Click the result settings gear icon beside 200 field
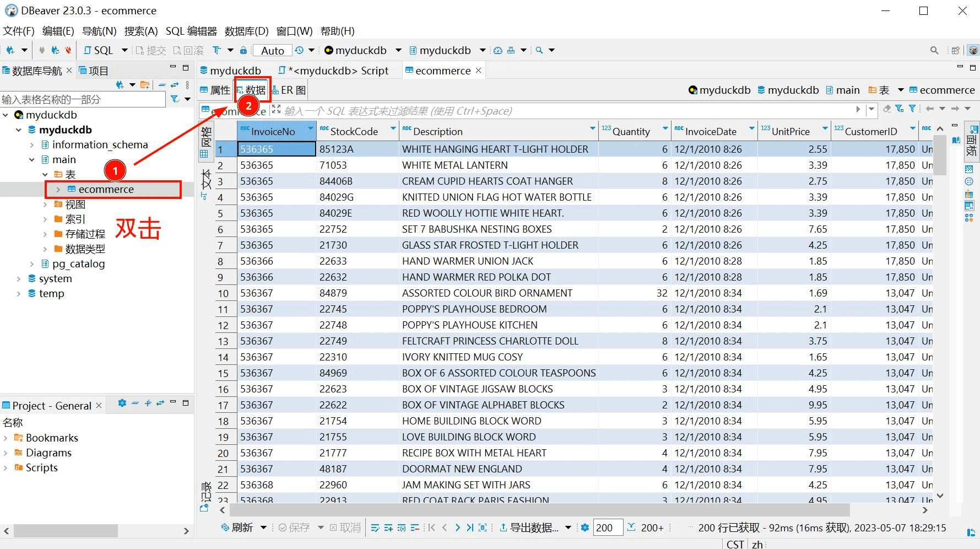980x549 pixels. tap(585, 528)
